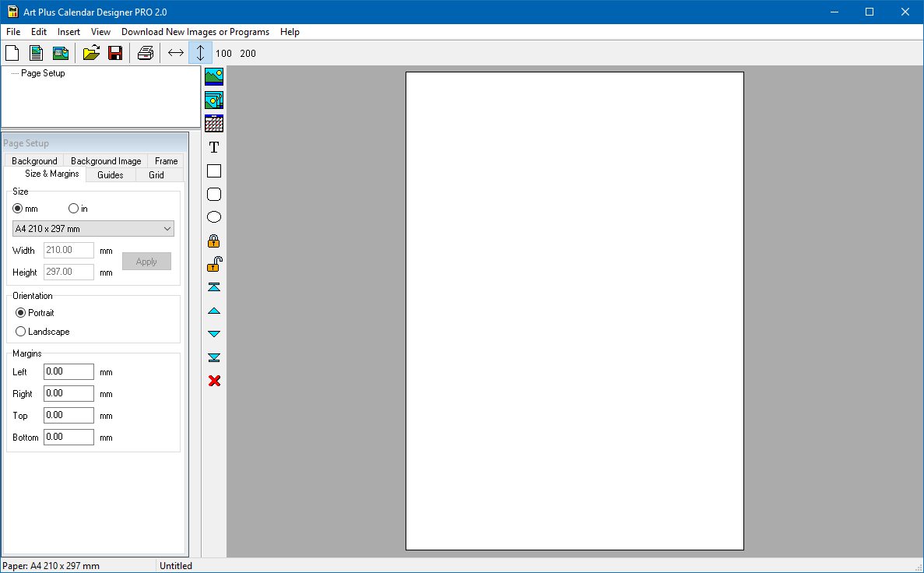Select the Ellipse shape tool
This screenshot has width=924, height=573.
[214, 217]
